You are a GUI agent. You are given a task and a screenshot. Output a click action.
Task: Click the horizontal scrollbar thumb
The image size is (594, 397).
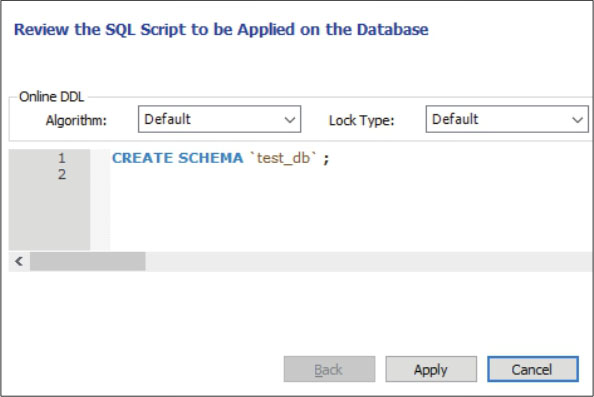click(88, 261)
